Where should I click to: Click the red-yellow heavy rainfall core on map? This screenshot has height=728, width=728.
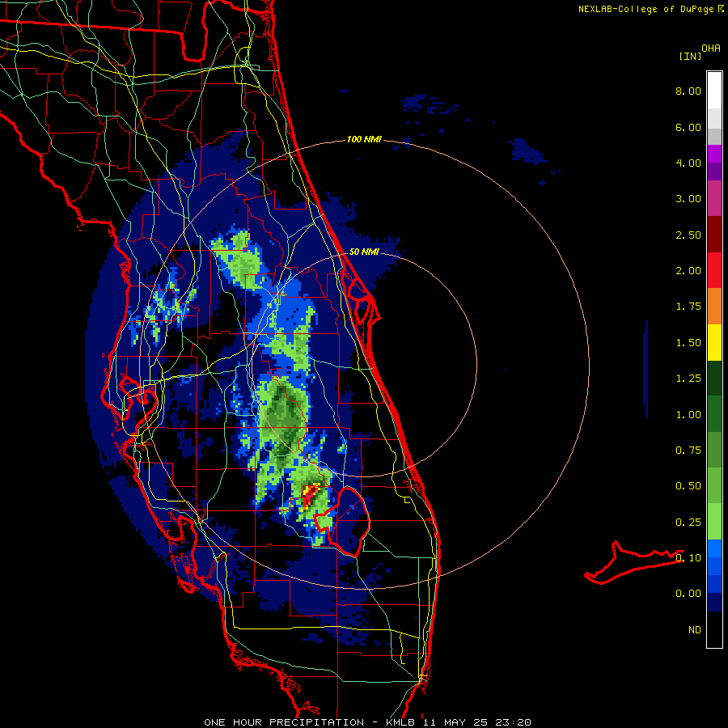point(311,497)
